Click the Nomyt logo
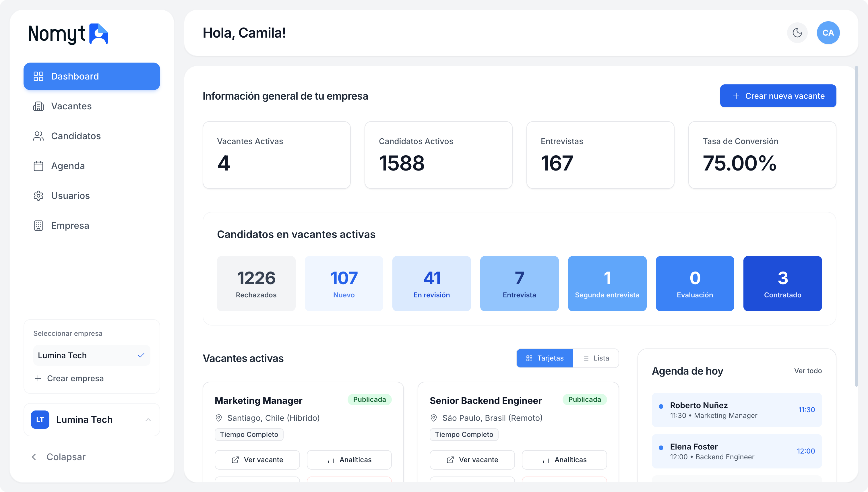 tap(68, 34)
